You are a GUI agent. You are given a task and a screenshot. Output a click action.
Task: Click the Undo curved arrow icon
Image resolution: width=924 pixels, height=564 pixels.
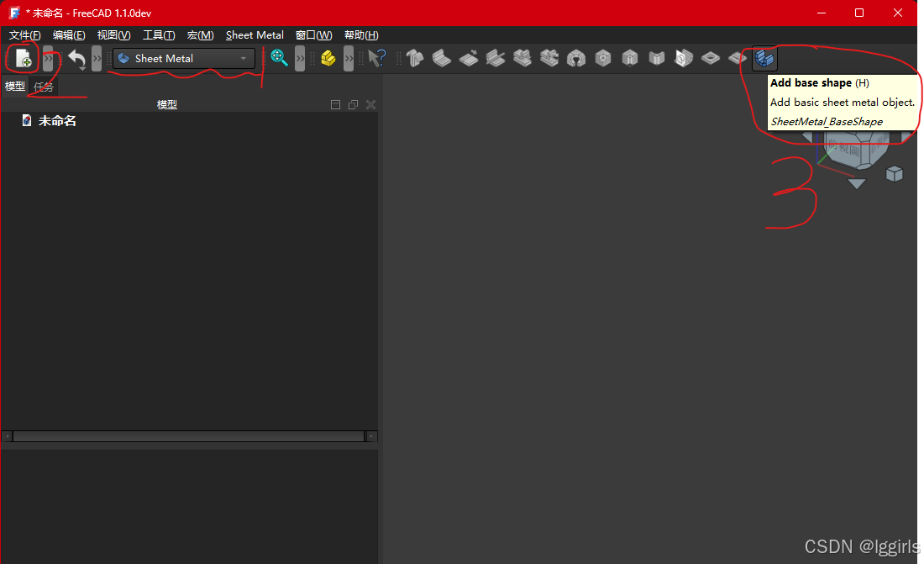pos(76,58)
